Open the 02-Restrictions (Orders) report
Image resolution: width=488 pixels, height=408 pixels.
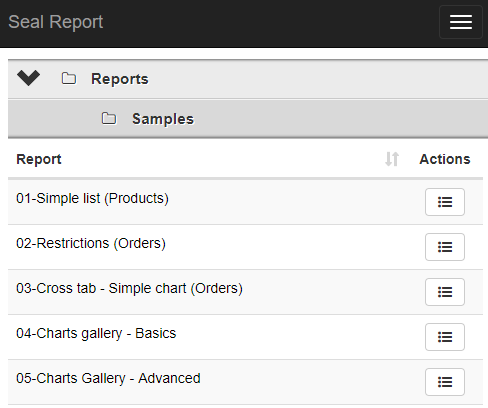coord(91,243)
